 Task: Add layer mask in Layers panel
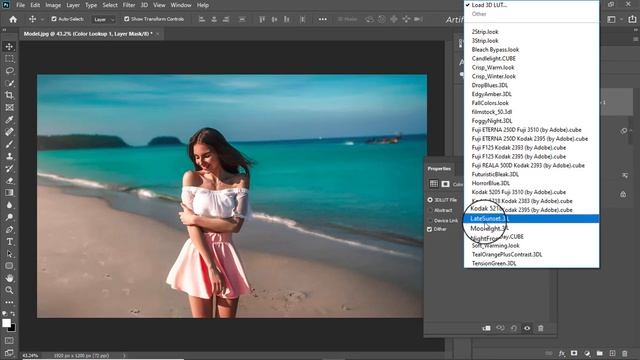click(574, 353)
